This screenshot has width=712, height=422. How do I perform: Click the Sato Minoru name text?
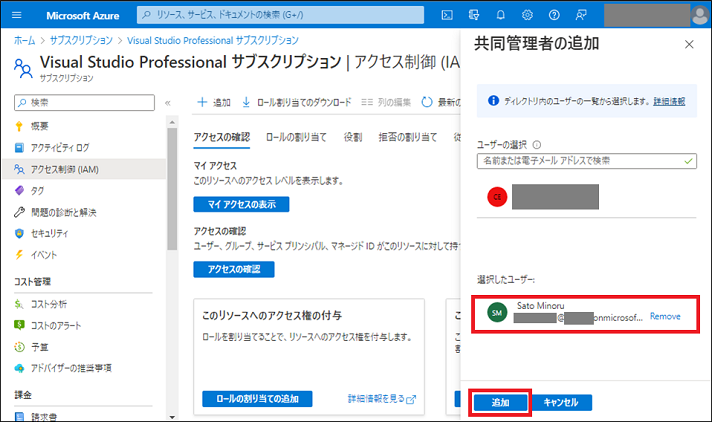tap(540, 306)
